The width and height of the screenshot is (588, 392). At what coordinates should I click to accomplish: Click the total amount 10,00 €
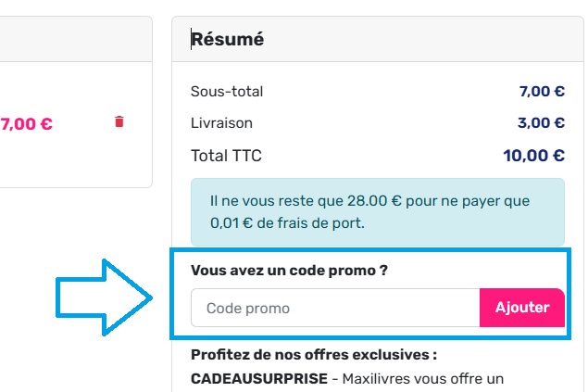[x=533, y=156]
